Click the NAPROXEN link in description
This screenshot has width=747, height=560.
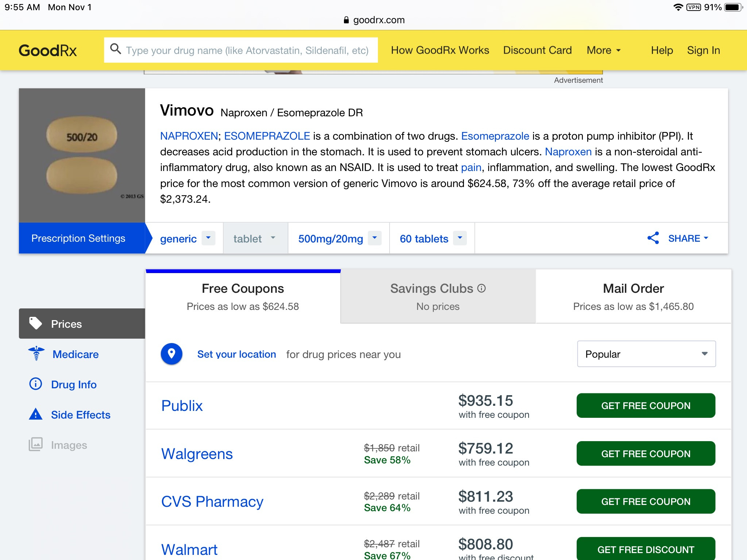[189, 136]
